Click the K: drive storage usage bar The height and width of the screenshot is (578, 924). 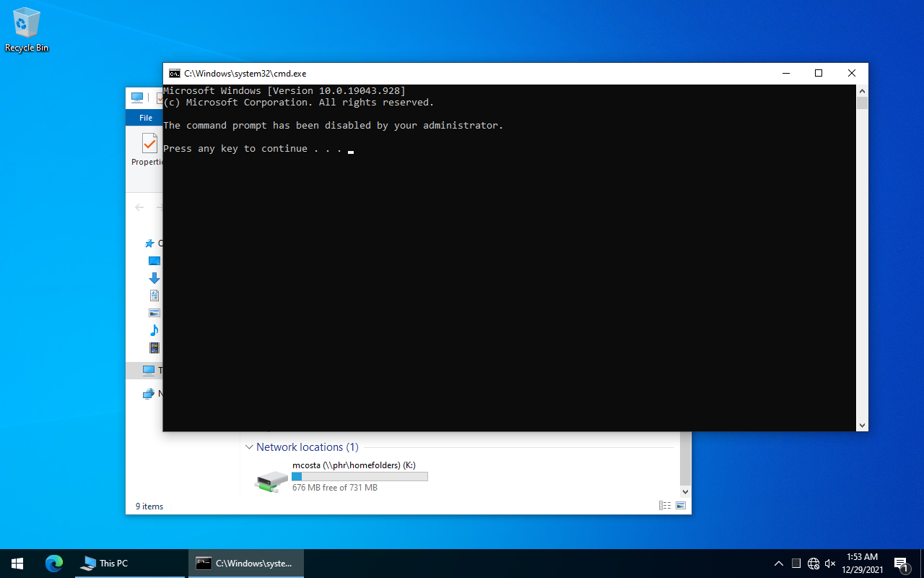pos(359,477)
